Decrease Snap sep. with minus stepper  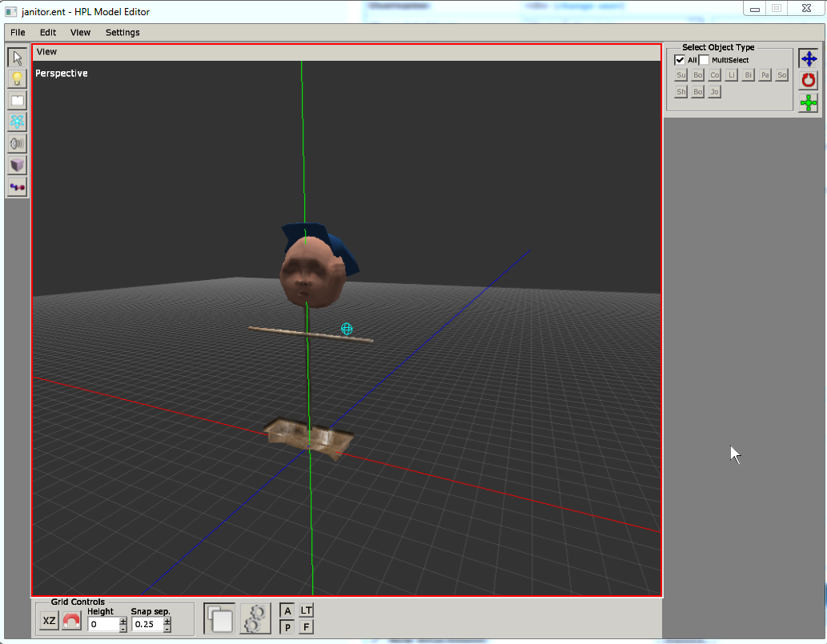[x=167, y=629]
